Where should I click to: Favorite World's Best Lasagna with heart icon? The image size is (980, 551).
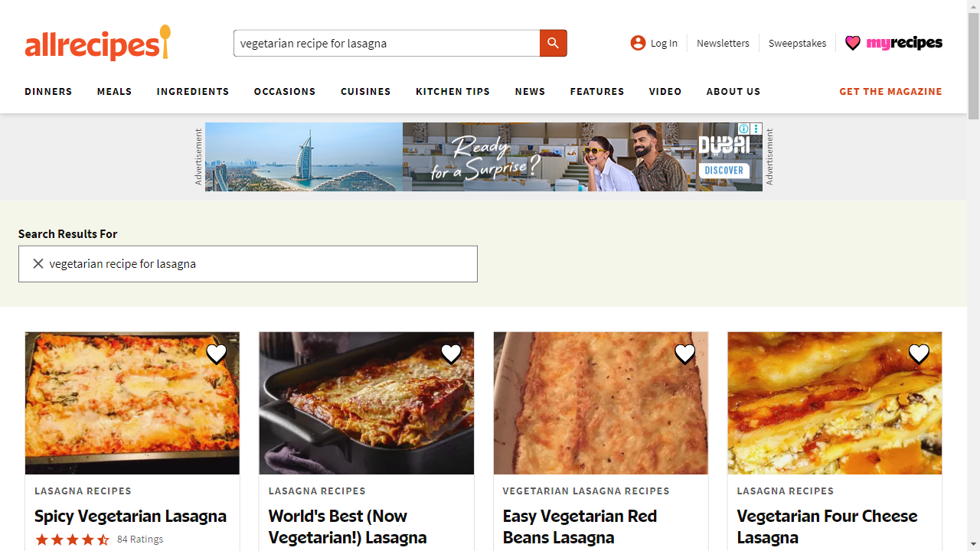click(x=451, y=354)
